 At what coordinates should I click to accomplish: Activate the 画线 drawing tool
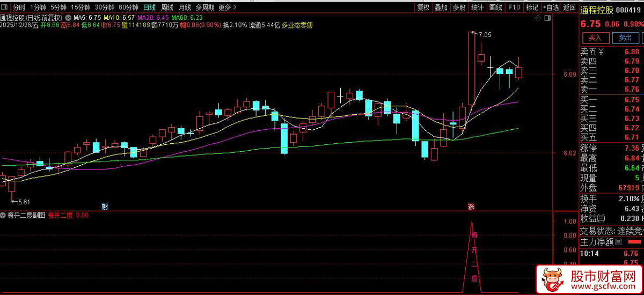click(x=495, y=8)
